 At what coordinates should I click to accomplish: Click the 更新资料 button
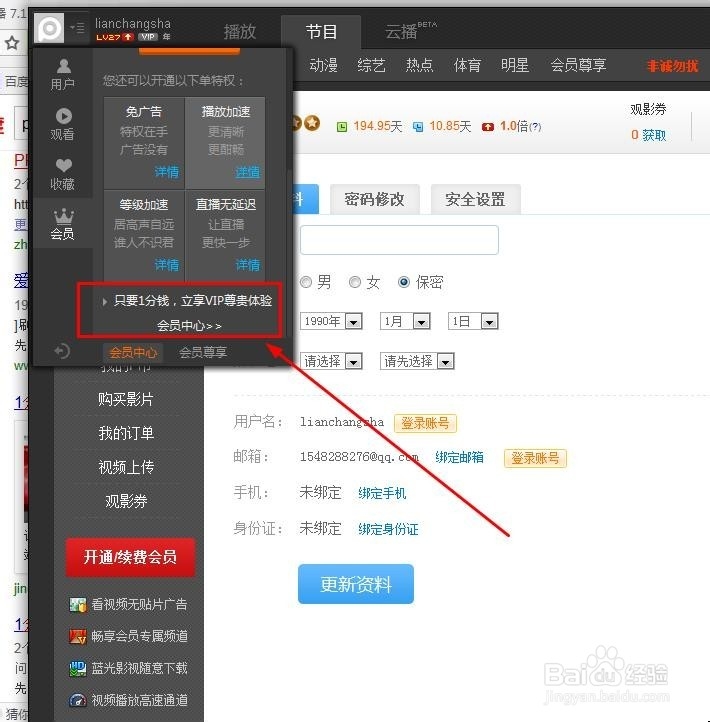[356, 584]
